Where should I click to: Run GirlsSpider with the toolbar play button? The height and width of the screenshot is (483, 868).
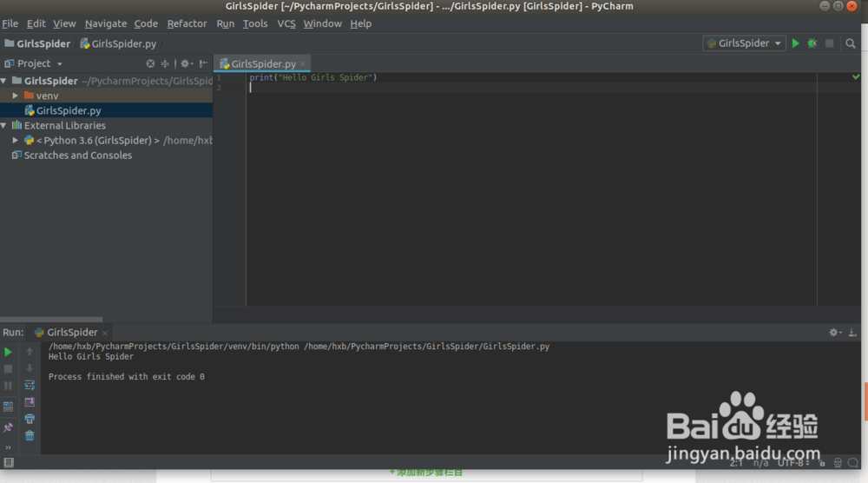pyautogui.click(x=795, y=43)
